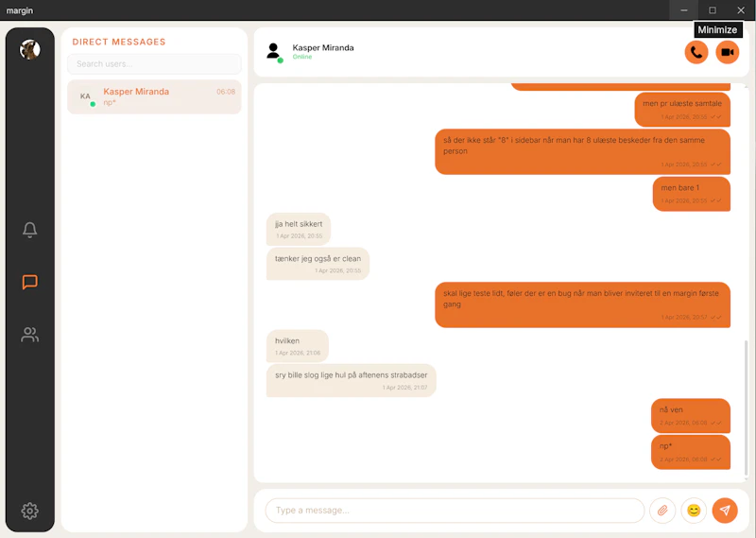The height and width of the screenshot is (538, 756).
Task: Open notifications bell in sidebar
Action: tap(30, 230)
